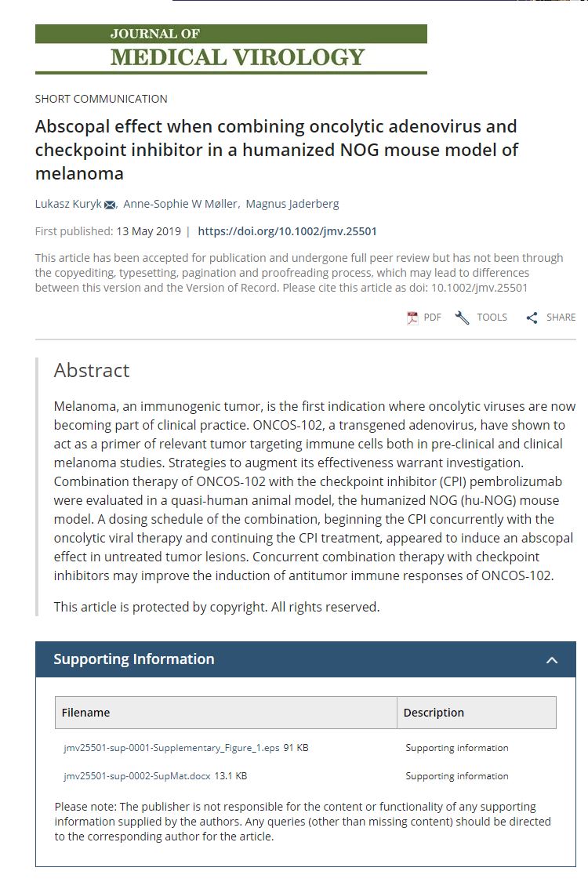Open the TOOLS text menu

[492, 318]
